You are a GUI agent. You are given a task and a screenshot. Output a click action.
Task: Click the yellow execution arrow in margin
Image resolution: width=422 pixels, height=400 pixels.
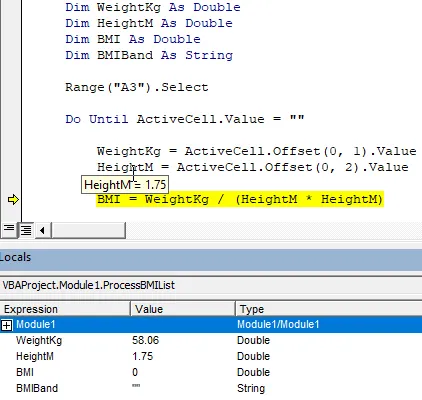point(13,200)
